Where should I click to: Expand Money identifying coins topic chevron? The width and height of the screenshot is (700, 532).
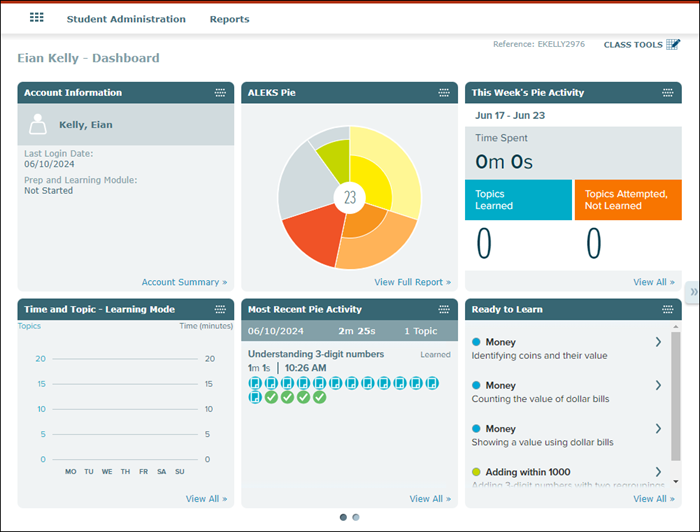tap(658, 342)
